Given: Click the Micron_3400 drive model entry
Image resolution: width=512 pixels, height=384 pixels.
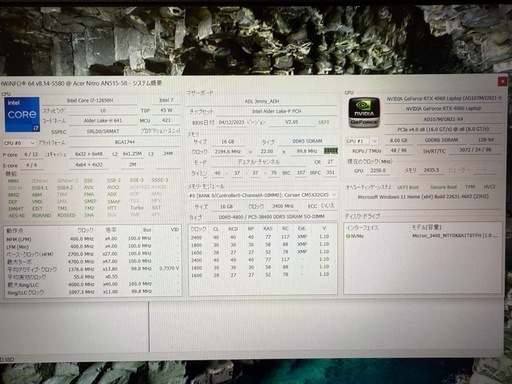Looking at the screenshot, I should 455,236.
